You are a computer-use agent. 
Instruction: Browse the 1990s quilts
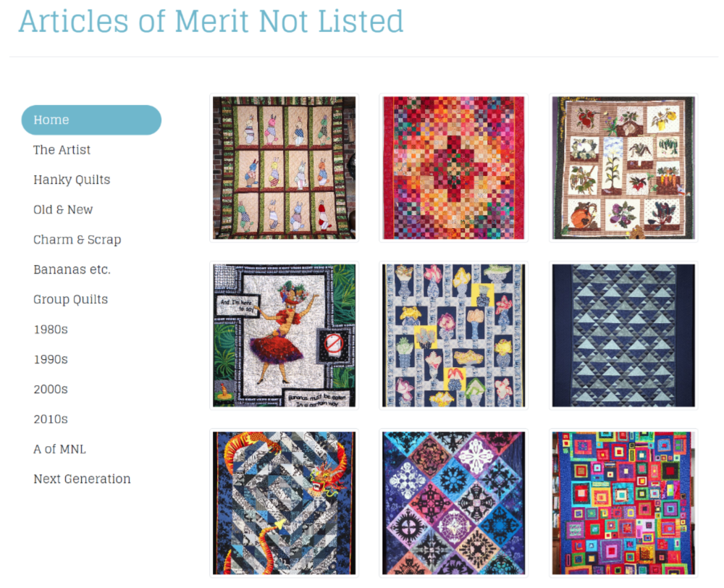point(51,359)
